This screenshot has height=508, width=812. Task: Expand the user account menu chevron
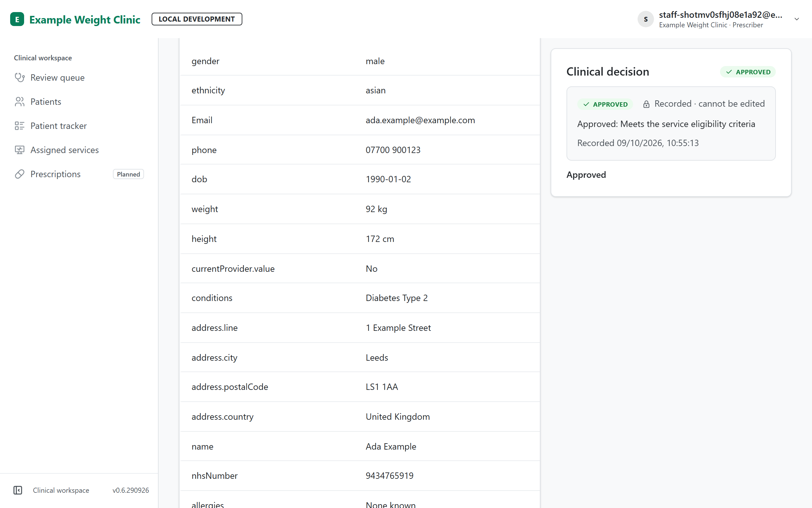click(796, 19)
